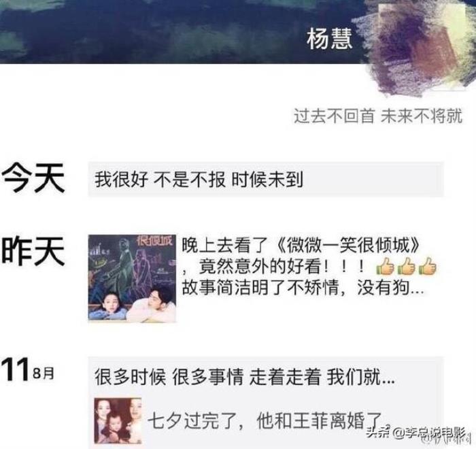
Task: Tap the dark cover photo banner
Action: (182, 31)
